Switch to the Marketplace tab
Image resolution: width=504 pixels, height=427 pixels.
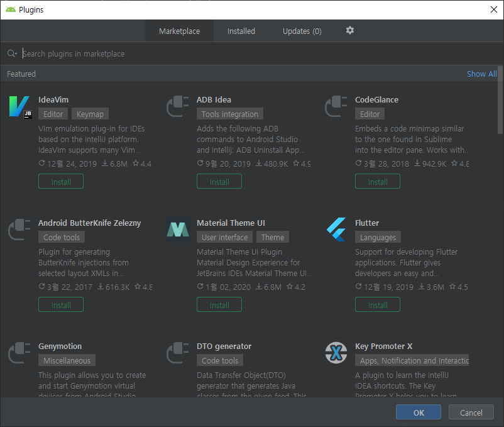coord(179,31)
